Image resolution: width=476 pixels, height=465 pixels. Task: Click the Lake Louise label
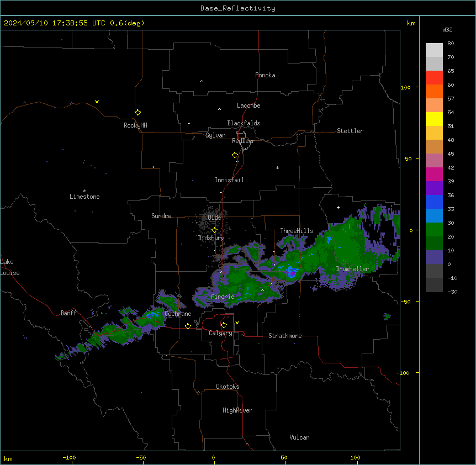(10, 267)
